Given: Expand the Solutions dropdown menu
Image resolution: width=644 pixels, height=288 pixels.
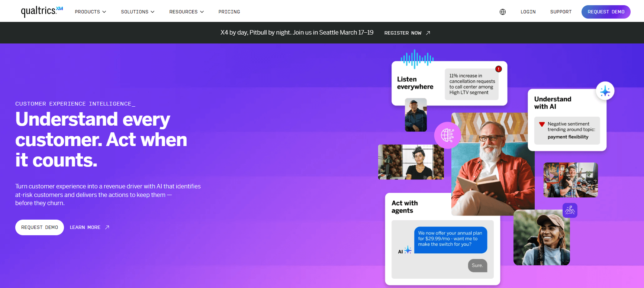Looking at the screenshot, I should [138, 12].
